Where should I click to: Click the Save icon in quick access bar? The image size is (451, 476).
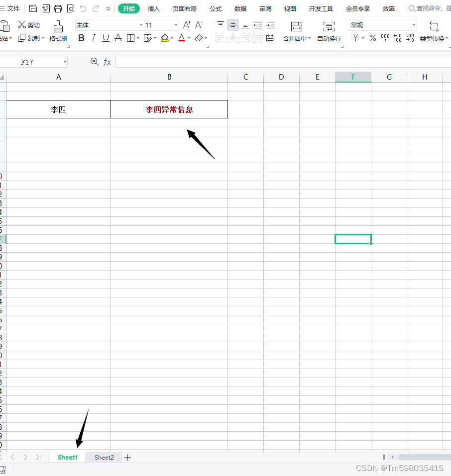33,8
